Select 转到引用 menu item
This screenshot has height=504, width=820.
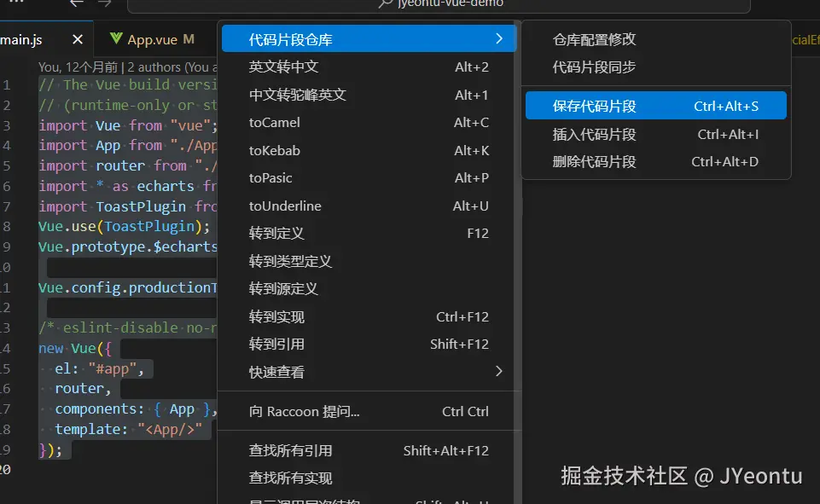369,344
